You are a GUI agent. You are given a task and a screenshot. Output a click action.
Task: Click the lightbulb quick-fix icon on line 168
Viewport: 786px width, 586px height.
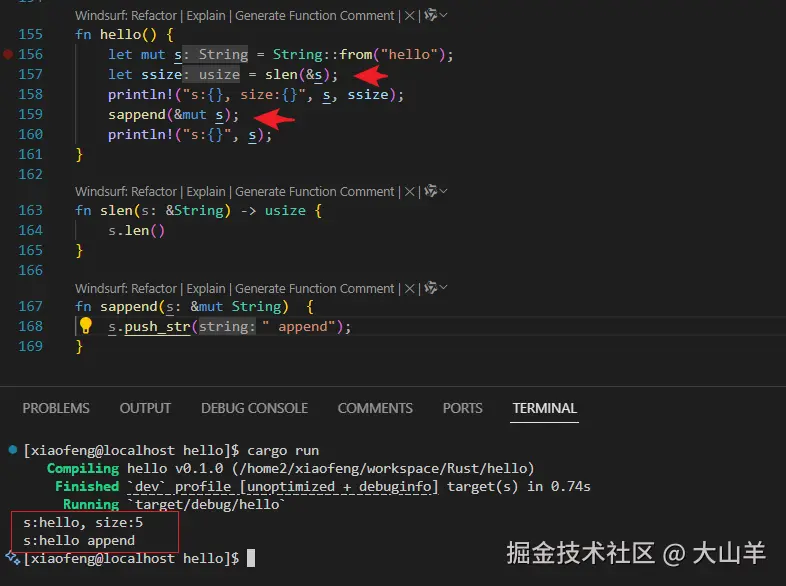pos(85,326)
